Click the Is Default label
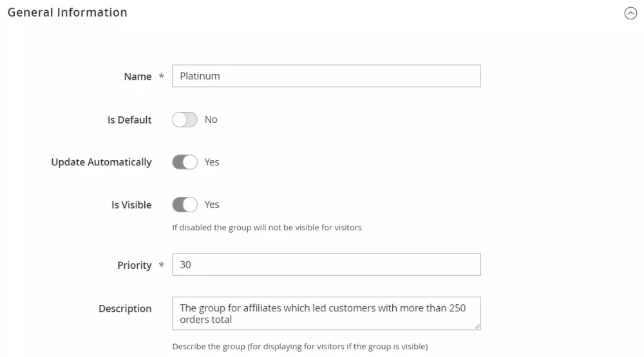Viewport: 644px width, 357px height. [129, 120]
